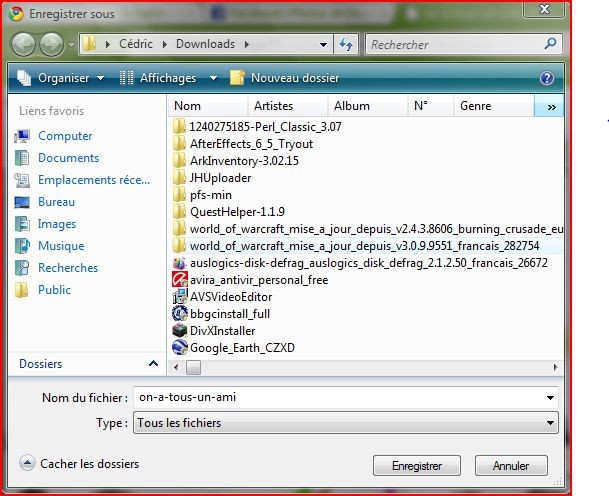Click horizontal scrollbar thumb in file list
609x496 pixels.
[x=193, y=367]
